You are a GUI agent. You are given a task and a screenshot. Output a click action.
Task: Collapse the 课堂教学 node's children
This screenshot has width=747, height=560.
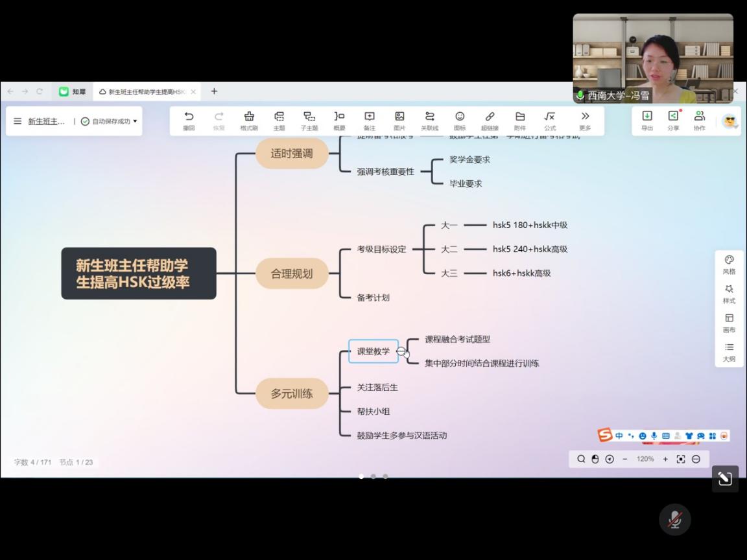pyautogui.click(x=401, y=351)
